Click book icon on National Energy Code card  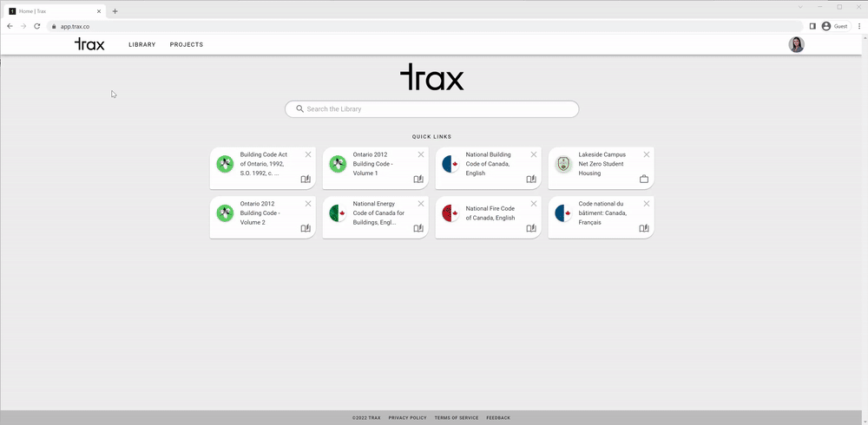tap(418, 228)
